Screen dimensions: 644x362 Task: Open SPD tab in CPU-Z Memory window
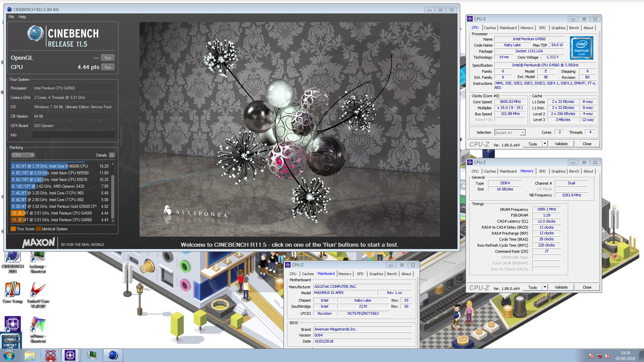[542, 171]
